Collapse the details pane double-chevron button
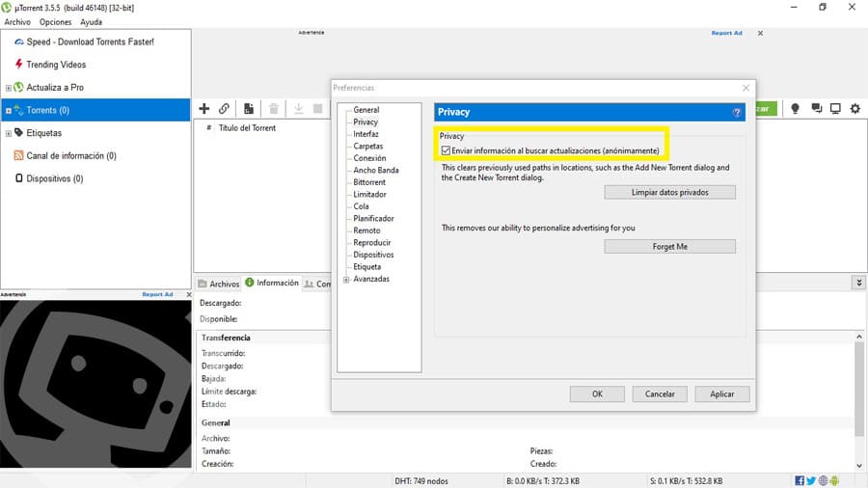 point(859,283)
